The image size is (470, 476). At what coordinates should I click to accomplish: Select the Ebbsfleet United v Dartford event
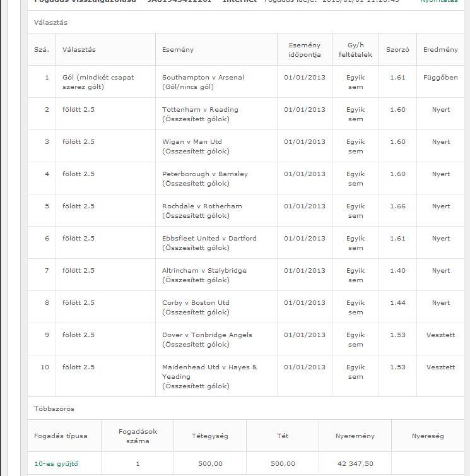click(209, 239)
